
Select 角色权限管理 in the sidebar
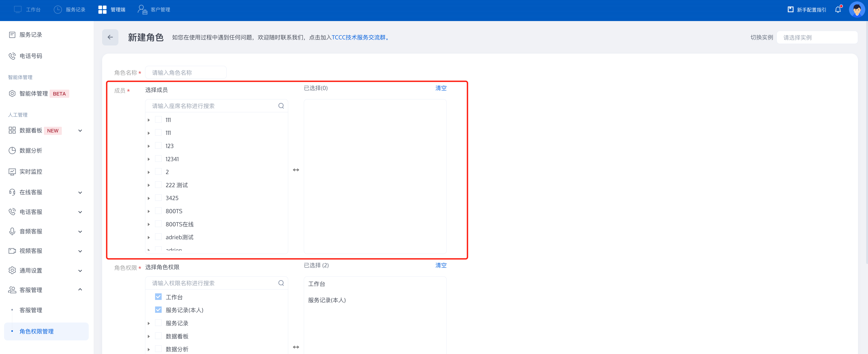[46, 331]
